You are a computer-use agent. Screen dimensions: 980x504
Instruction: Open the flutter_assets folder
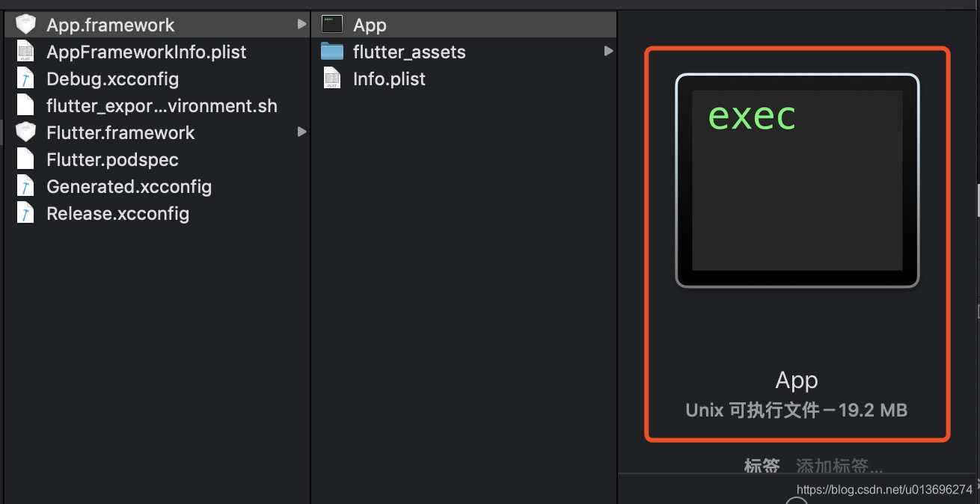pyautogui.click(x=408, y=52)
